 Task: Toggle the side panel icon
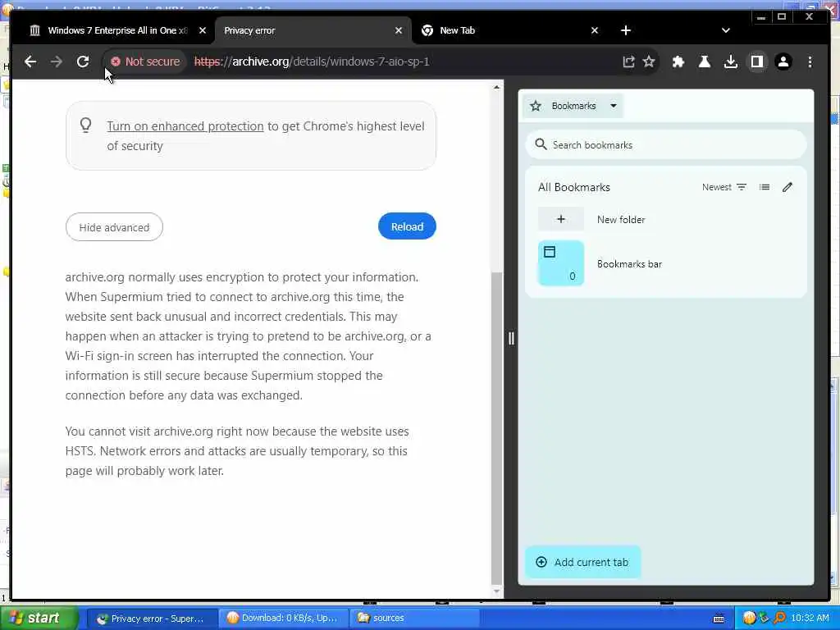(x=757, y=62)
